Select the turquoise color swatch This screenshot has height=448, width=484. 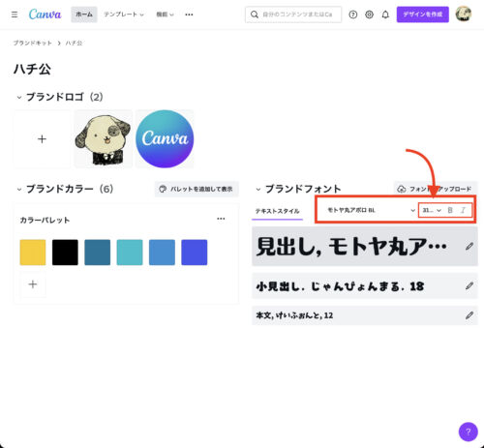click(x=130, y=253)
